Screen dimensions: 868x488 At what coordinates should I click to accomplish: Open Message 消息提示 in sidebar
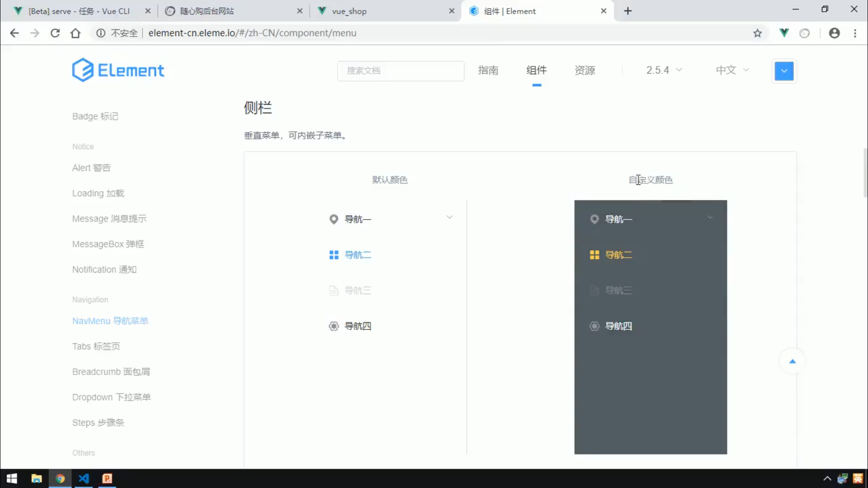tap(109, 219)
